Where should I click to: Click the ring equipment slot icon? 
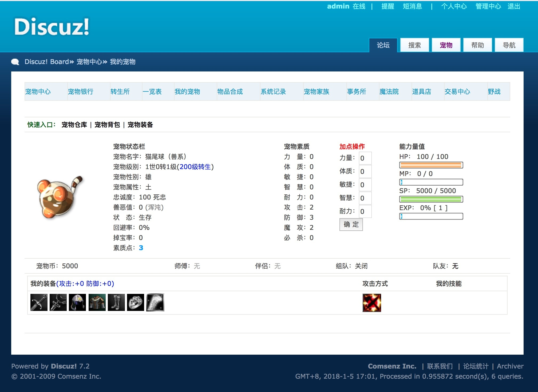coord(136,302)
